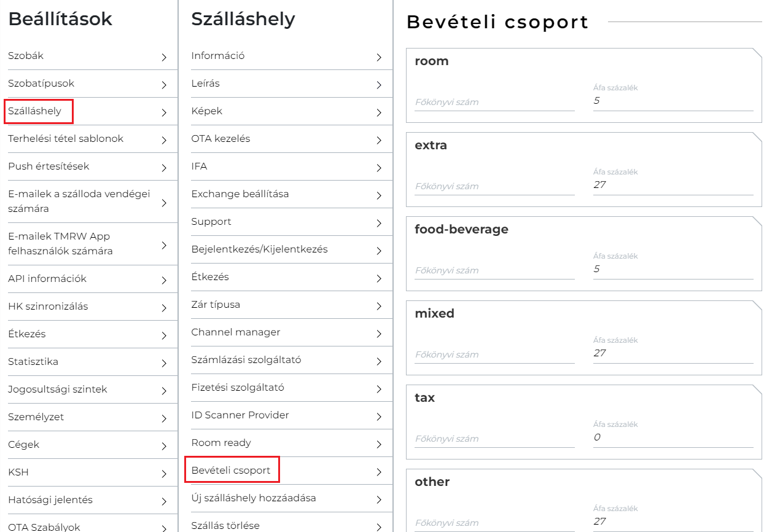Click the chevron arrow beside Szobák

164,57
